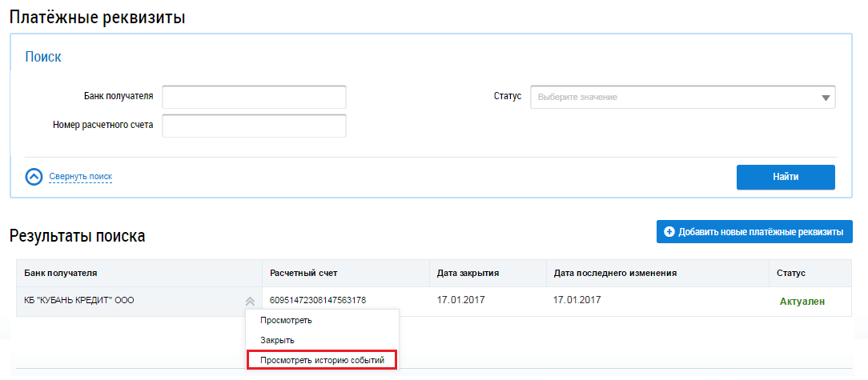Select Просмотреть from the context menu

[x=286, y=321]
